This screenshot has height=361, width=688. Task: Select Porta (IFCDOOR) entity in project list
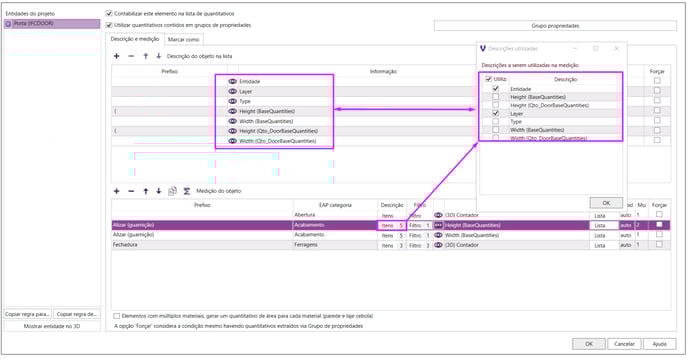click(52, 24)
